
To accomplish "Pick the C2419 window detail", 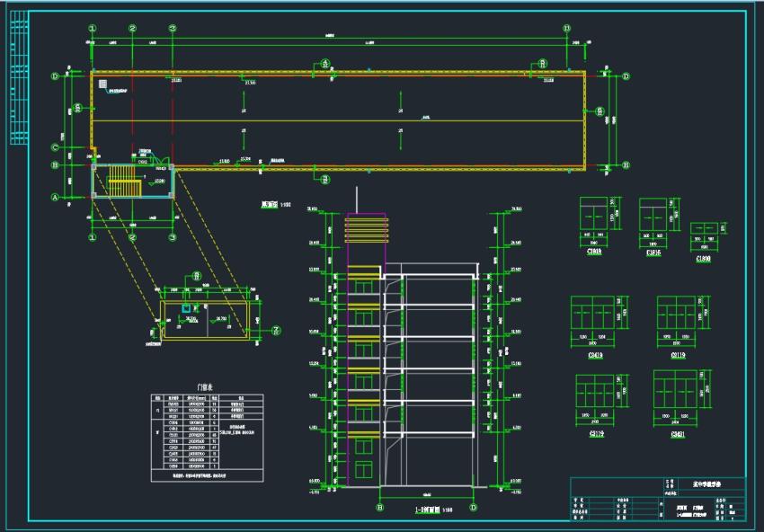I will click(x=594, y=316).
